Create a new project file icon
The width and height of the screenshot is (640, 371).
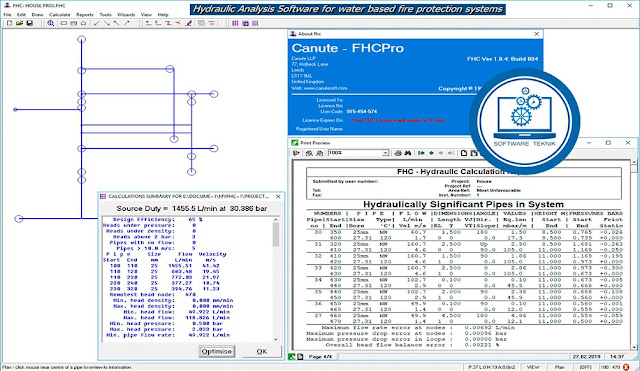pyautogui.click(x=9, y=23)
